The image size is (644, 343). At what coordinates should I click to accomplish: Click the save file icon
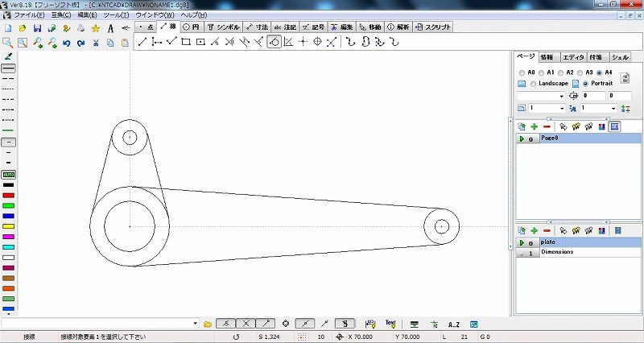point(36,28)
